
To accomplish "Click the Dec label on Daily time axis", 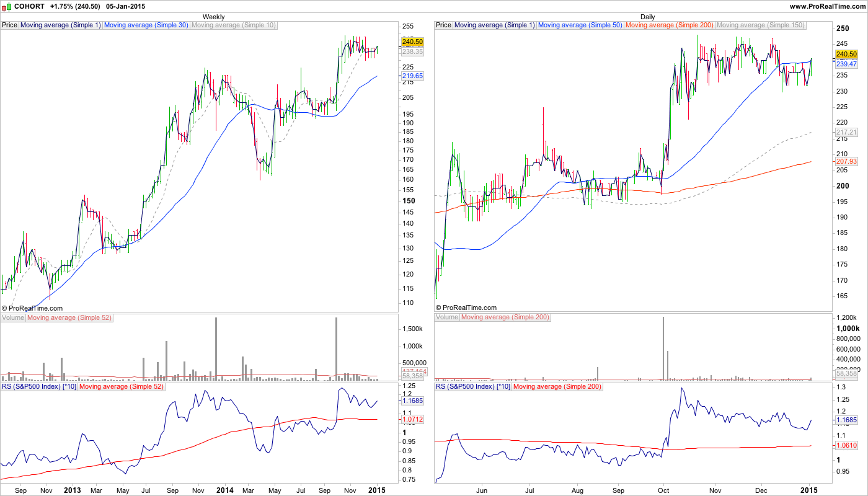I will [x=761, y=490].
